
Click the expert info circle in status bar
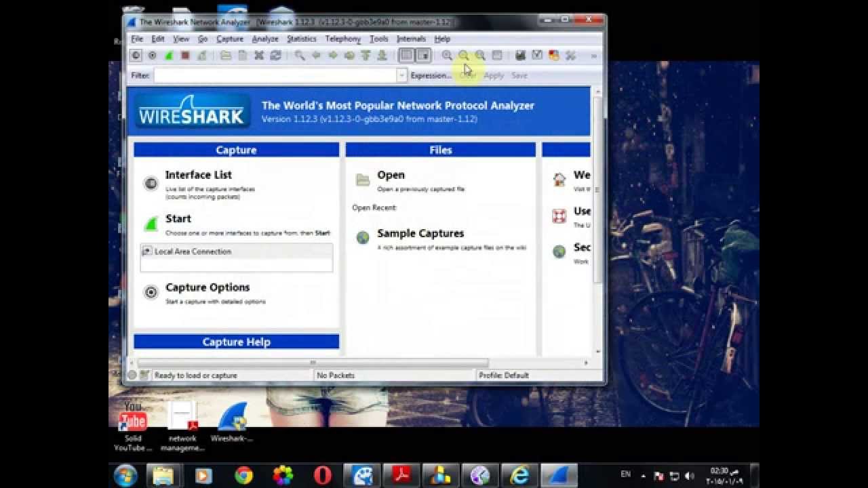pos(132,375)
